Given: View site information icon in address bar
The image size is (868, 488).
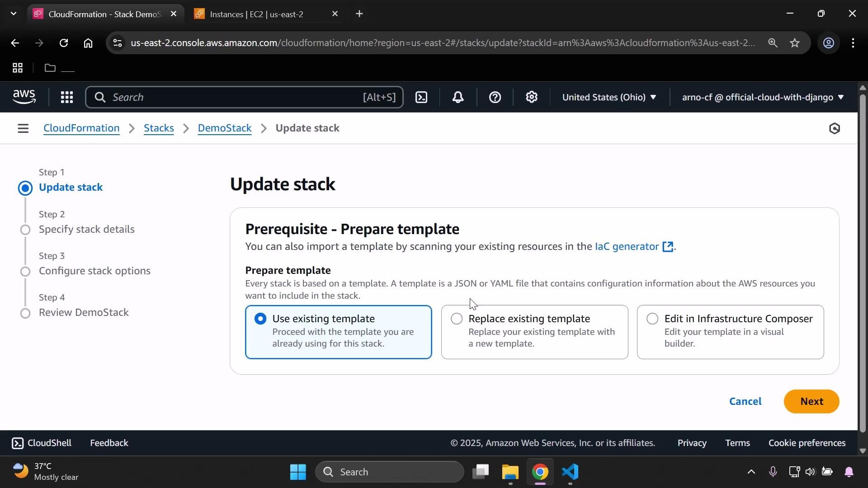Looking at the screenshot, I should [x=118, y=43].
